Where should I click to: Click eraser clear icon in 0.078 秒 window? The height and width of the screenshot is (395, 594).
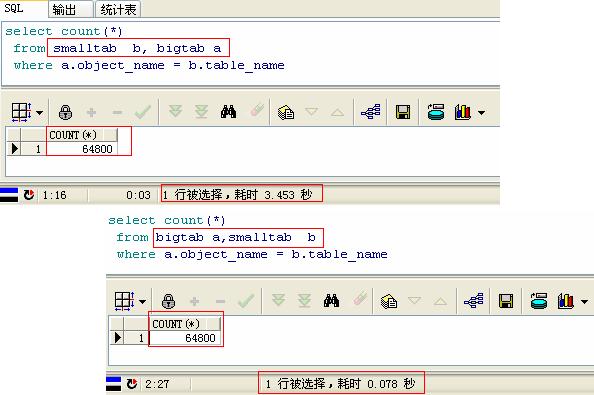click(x=360, y=299)
